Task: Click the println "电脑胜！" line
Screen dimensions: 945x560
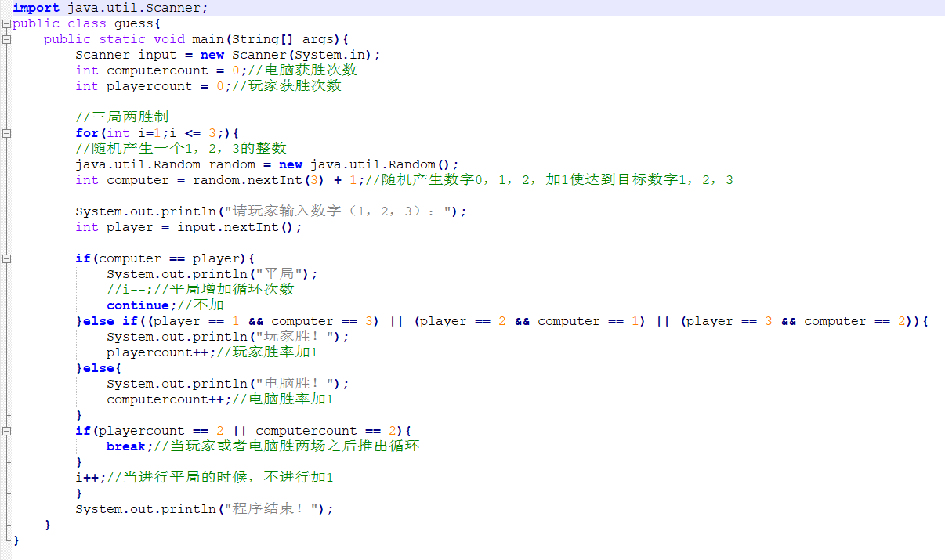Action: (228, 384)
